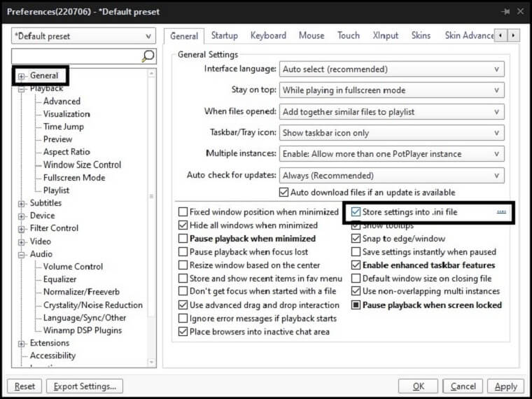Expand the Video tree node
This screenshot has height=399, width=532.
[x=22, y=242]
